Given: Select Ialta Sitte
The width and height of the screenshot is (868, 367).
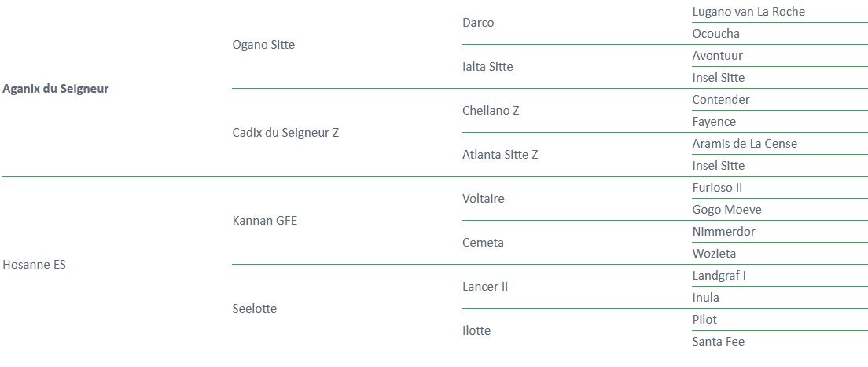Looking at the screenshot, I should click(487, 67).
